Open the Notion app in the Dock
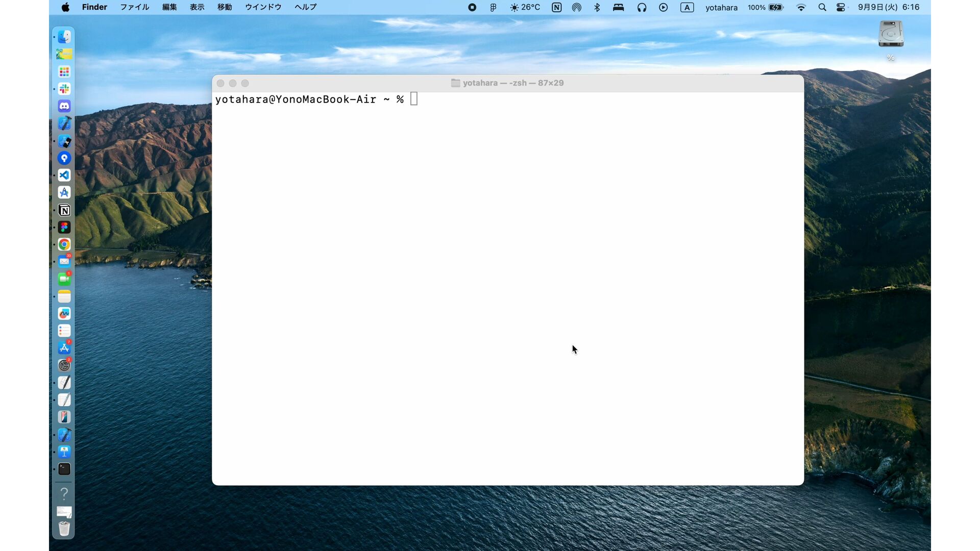Viewport: 980px width, 551px height. (x=64, y=210)
